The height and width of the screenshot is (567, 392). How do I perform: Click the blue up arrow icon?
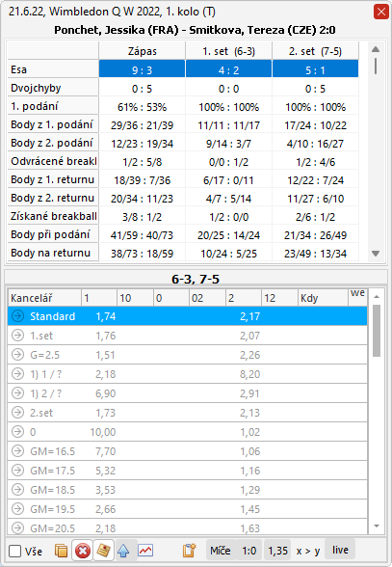click(123, 552)
